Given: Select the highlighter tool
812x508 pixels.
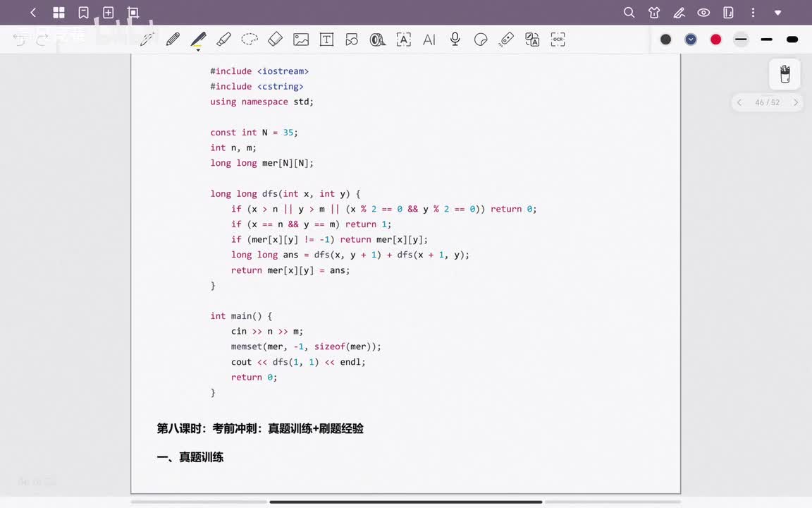Looking at the screenshot, I should 223,40.
